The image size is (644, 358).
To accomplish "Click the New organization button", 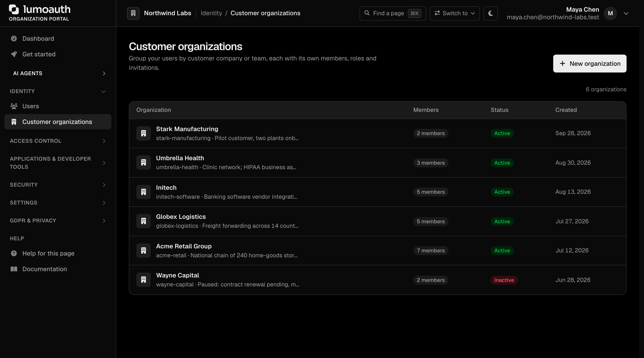I will 589,64.
